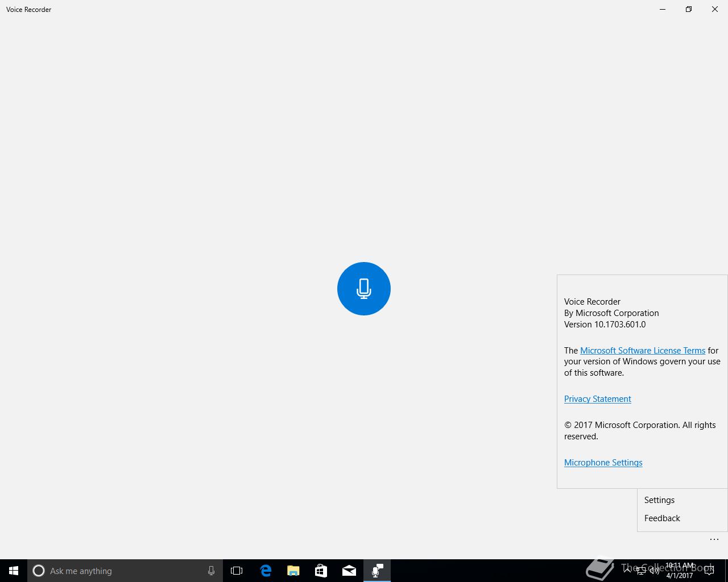
Task: Open Task View from the taskbar
Action: point(237,571)
